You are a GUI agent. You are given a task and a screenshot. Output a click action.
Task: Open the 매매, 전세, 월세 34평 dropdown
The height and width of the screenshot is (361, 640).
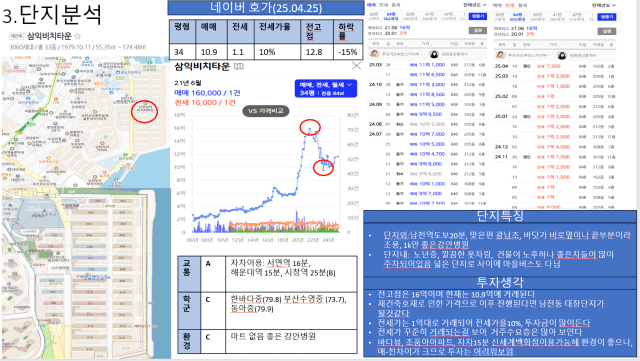pos(326,88)
